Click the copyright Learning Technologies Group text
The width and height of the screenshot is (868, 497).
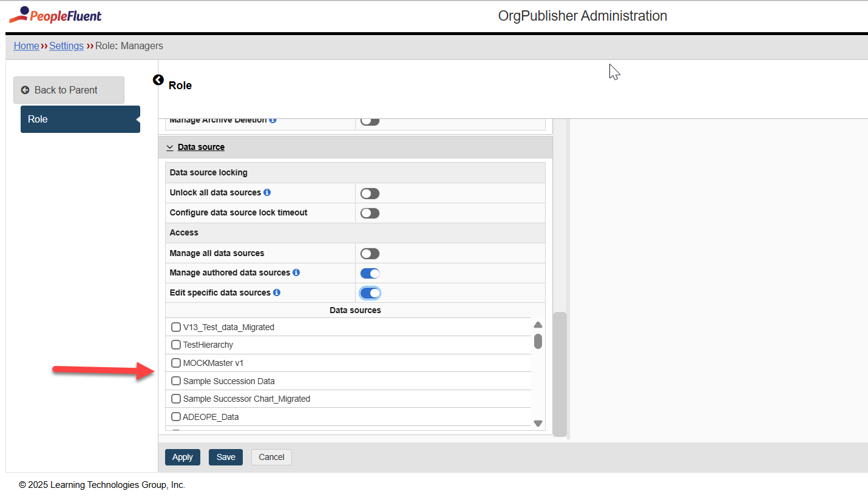(x=102, y=485)
